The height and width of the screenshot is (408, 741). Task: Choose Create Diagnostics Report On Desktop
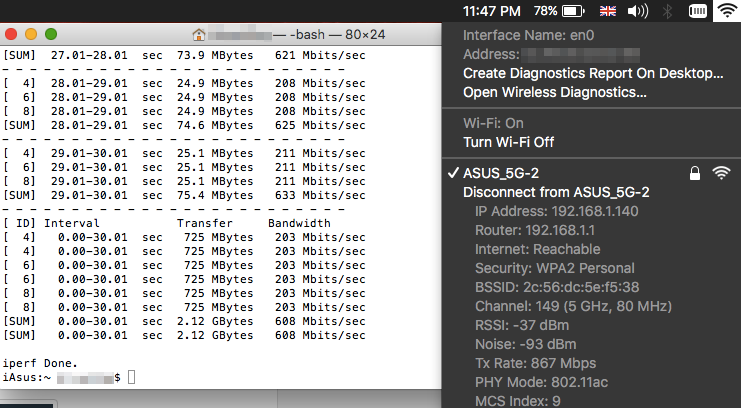point(592,73)
